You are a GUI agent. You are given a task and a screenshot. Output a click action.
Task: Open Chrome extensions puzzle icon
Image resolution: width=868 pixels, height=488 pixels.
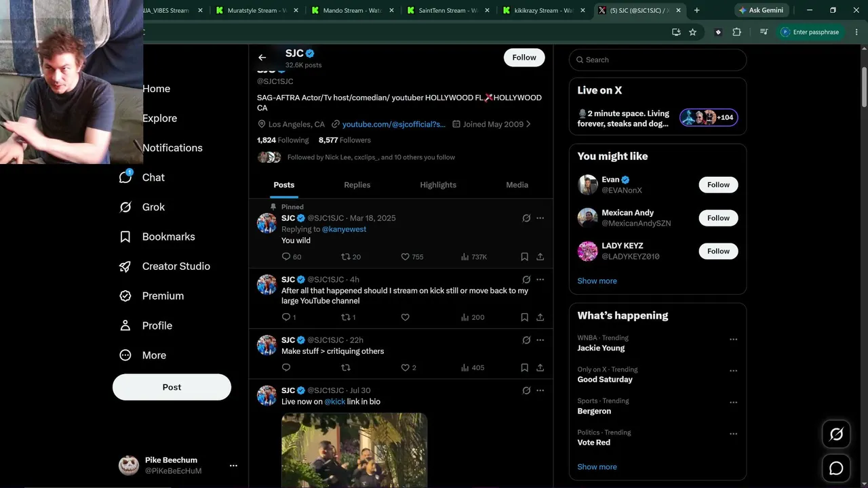[x=736, y=32]
